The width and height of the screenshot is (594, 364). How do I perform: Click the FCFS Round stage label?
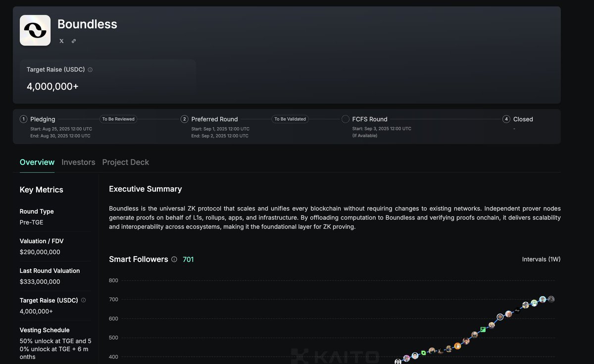click(x=370, y=119)
